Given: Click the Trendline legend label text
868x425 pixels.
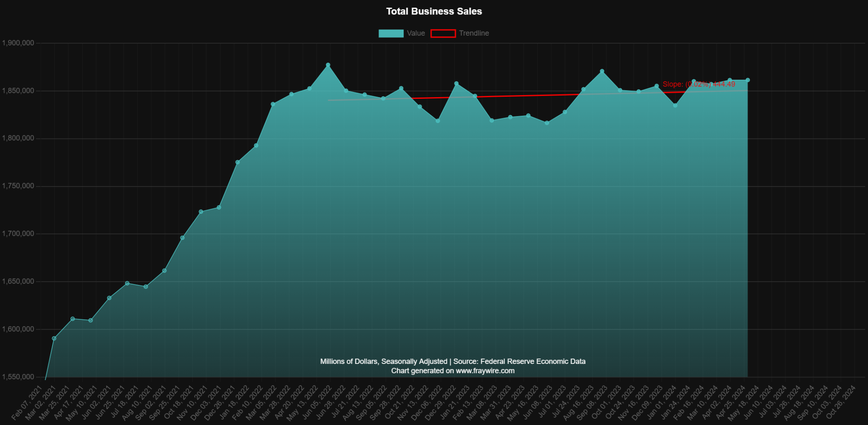Looking at the screenshot, I should 474,33.
